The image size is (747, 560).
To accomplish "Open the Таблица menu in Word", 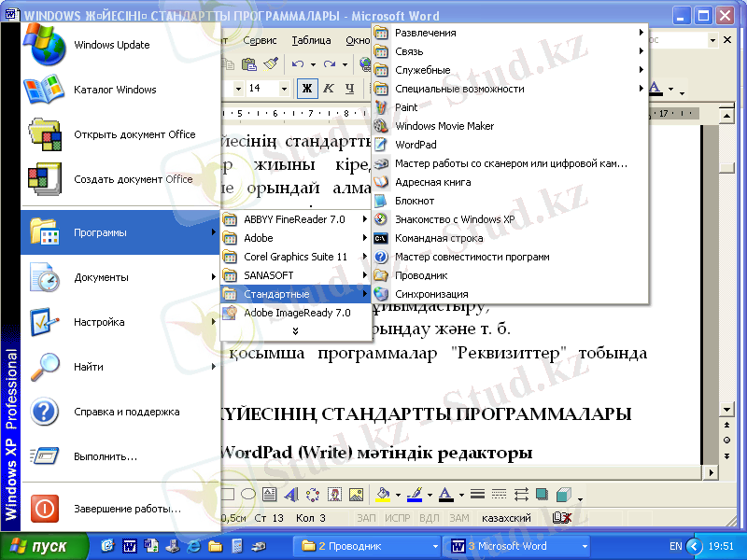I will click(x=311, y=40).
